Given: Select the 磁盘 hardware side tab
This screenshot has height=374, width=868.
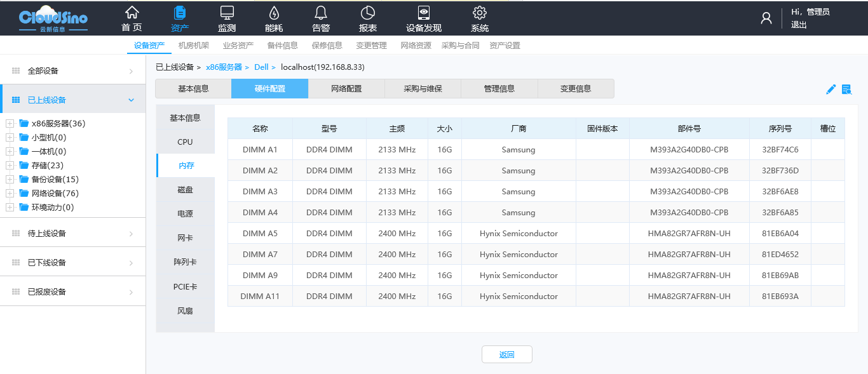Looking at the screenshot, I should click(x=185, y=190).
